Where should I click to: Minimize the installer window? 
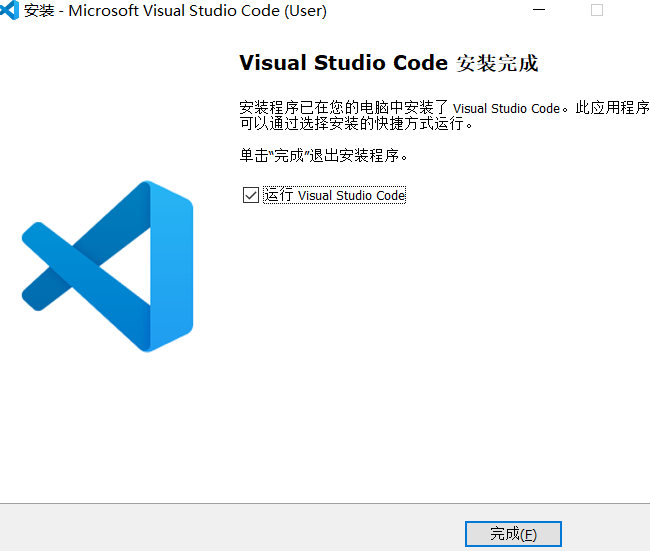[538, 10]
